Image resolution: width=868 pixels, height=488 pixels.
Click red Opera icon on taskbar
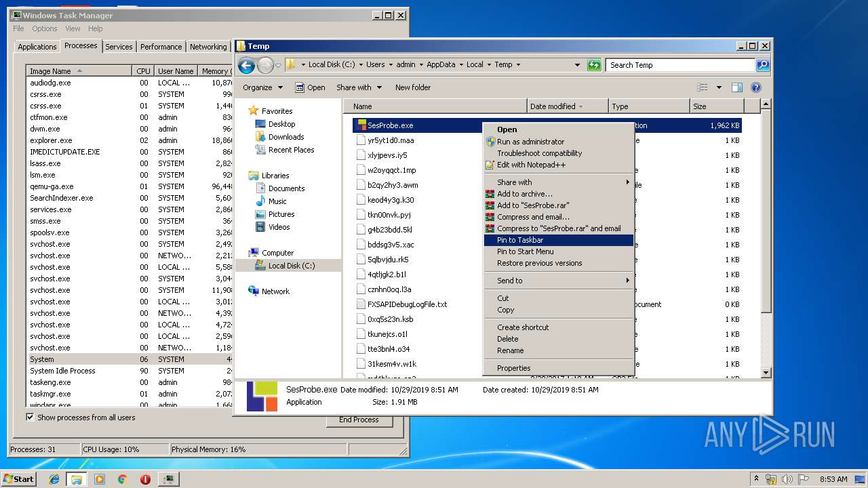coord(145,479)
